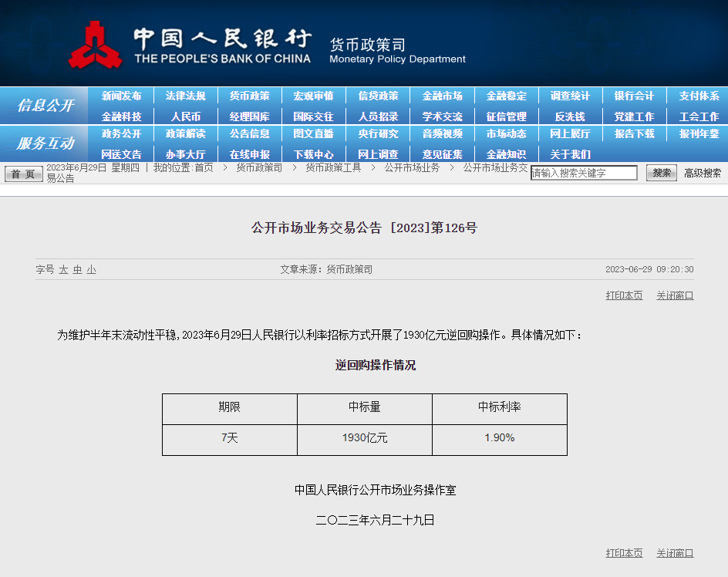Navigate to 人民币 section
Viewport: 728px width, 577px height.
[x=185, y=116]
